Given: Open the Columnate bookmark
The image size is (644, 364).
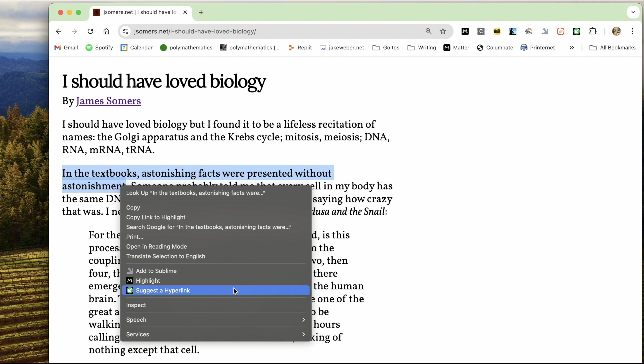Looking at the screenshot, I should [495, 48].
